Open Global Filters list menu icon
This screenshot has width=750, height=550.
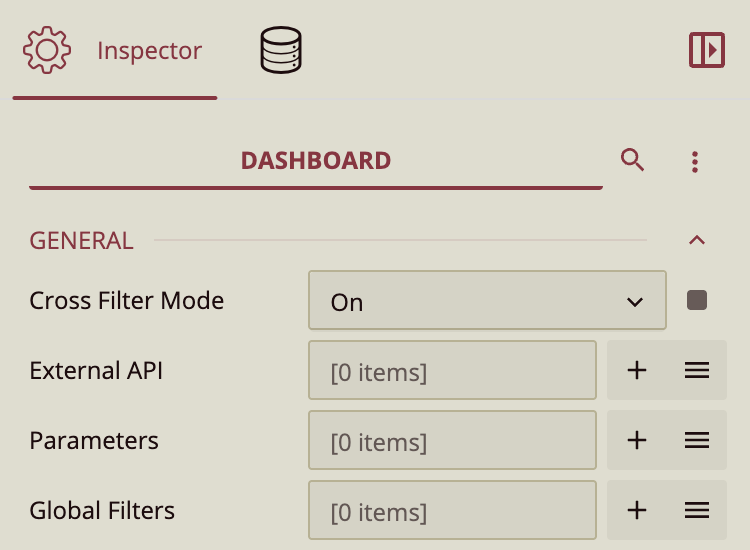tap(697, 510)
